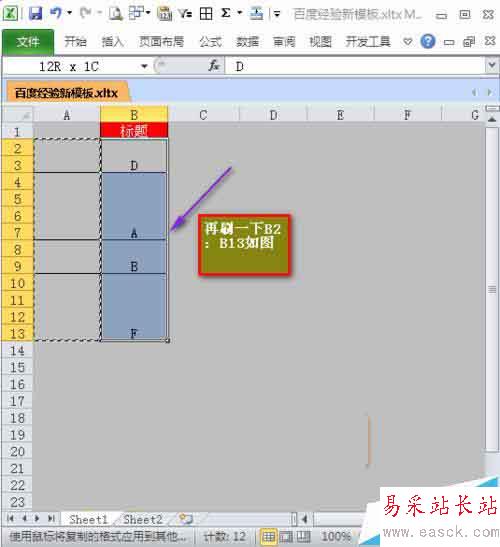Click the borders grid icon
Screen dimensions: 500x547
click(206, 14)
